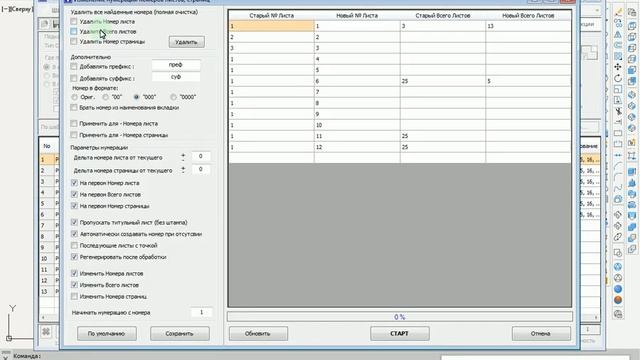640x360 pixels.
Task: Click 'Начинать нумерацию с номера' value field
Action: pos(201,312)
